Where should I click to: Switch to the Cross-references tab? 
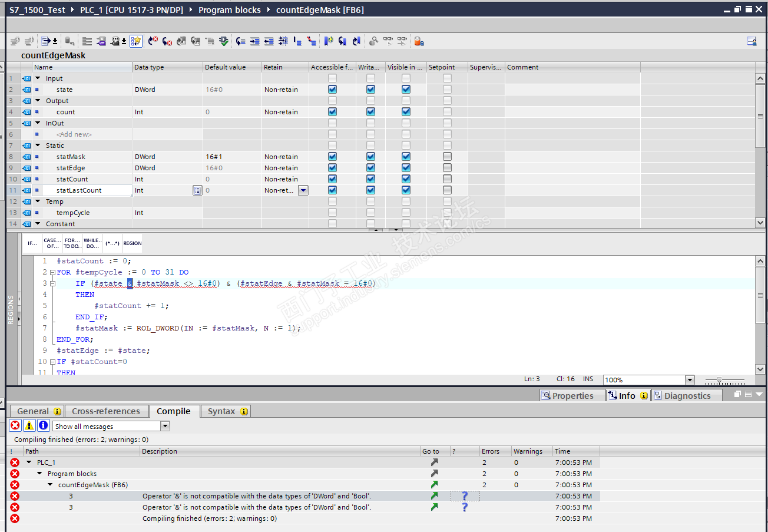click(105, 411)
